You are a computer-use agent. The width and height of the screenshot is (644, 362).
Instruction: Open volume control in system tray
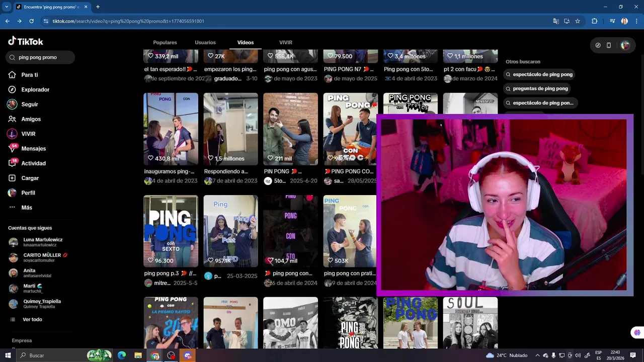point(578,355)
